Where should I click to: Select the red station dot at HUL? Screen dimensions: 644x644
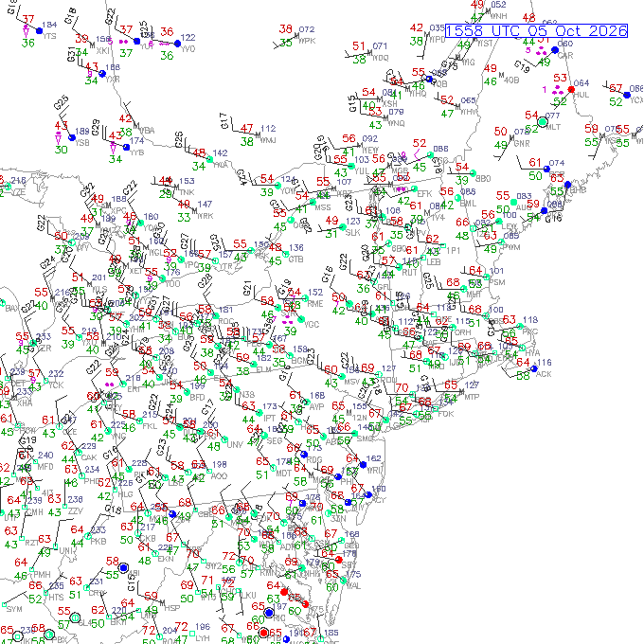(x=571, y=89)
